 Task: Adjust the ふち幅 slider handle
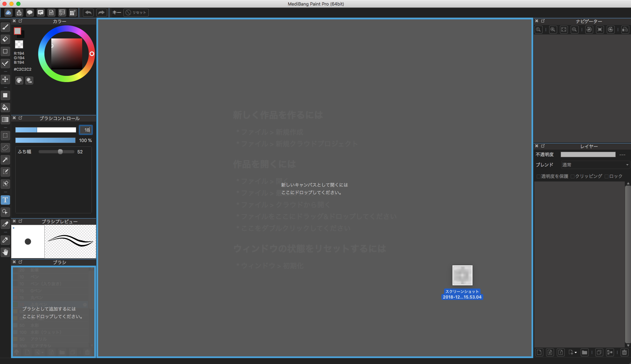(60, 152)
